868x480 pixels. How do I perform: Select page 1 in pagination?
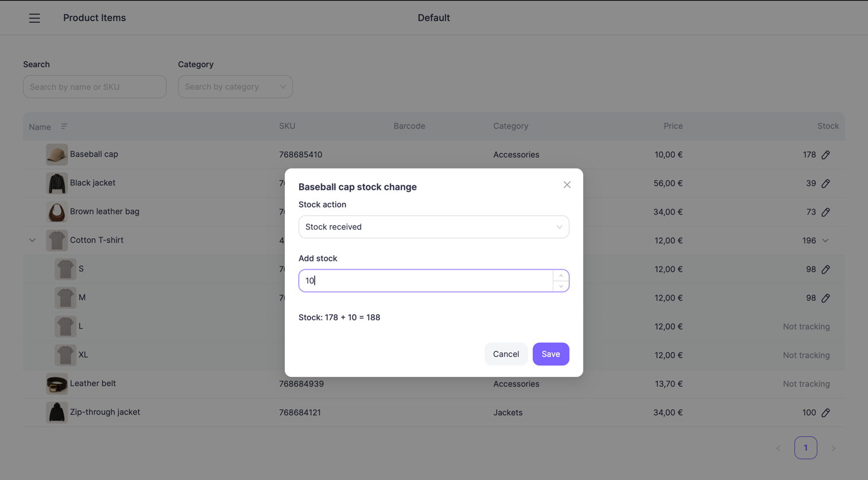click(806, 448)
